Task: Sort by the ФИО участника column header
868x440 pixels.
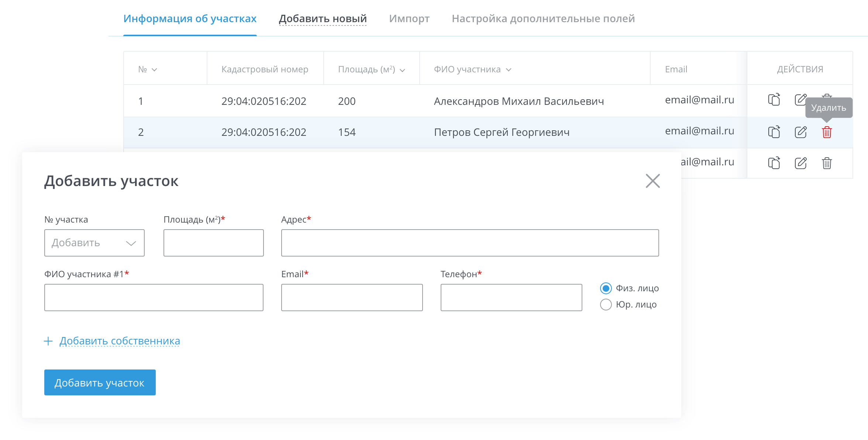Action: point(472,69)
